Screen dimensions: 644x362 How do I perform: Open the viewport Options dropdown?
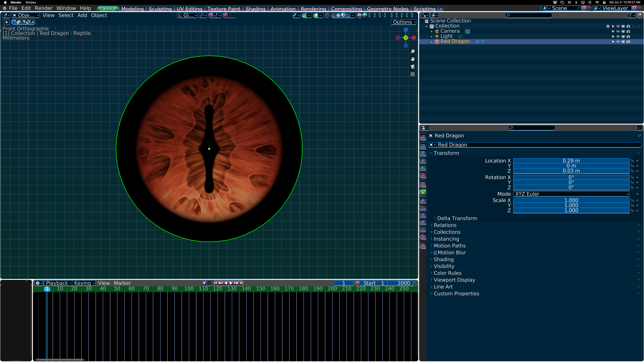click(x=404, y=22)
